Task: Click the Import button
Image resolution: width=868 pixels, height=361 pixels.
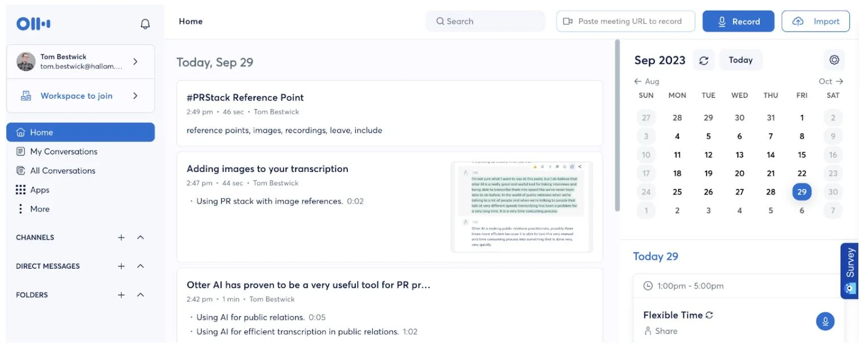Action: pos(816,21)
